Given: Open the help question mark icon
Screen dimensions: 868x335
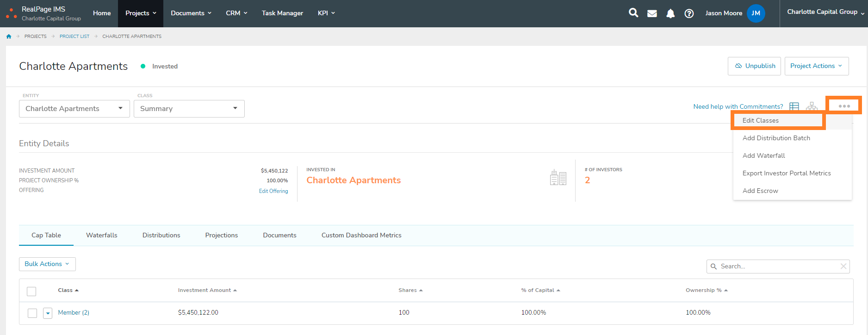Looking at the screenshot, I should [689, 13].
